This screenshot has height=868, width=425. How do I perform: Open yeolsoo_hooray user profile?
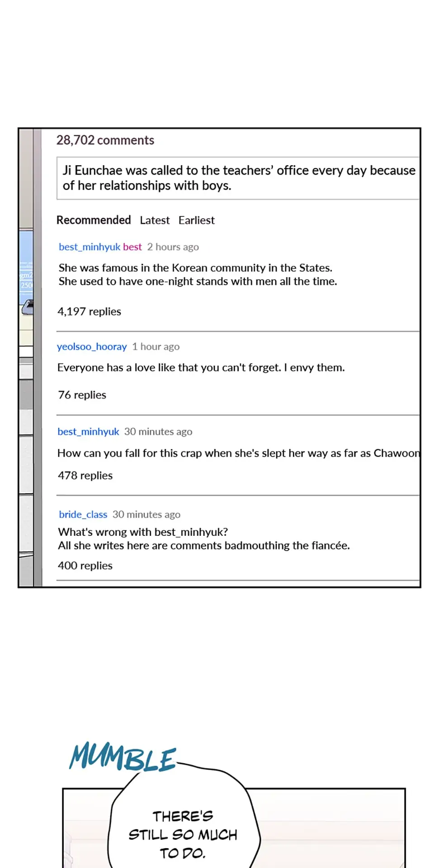[x=92, y=347]
